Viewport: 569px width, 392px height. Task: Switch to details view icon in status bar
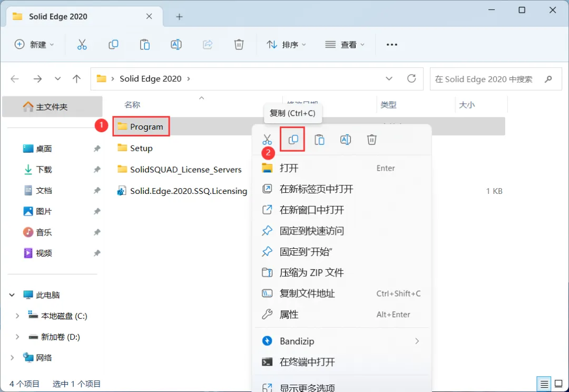544,384
